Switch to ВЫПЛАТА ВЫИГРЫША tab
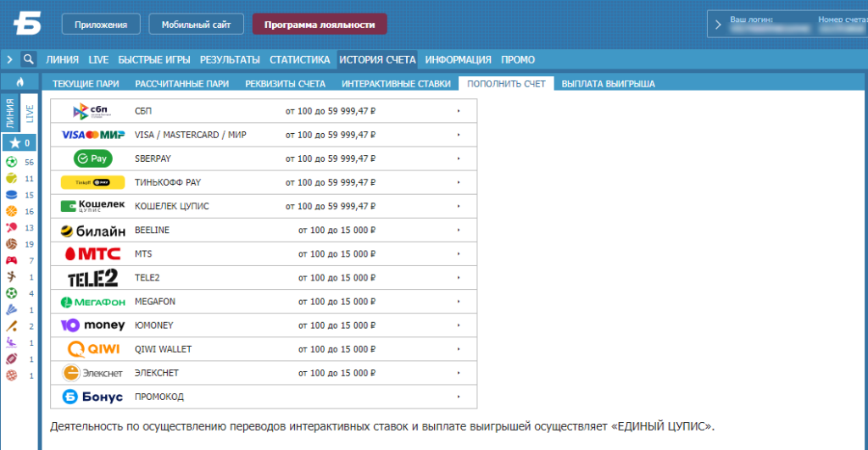Image resolution: width=868 pixels, height=450 pixels. pyautogui.click(x=608, y=84)
